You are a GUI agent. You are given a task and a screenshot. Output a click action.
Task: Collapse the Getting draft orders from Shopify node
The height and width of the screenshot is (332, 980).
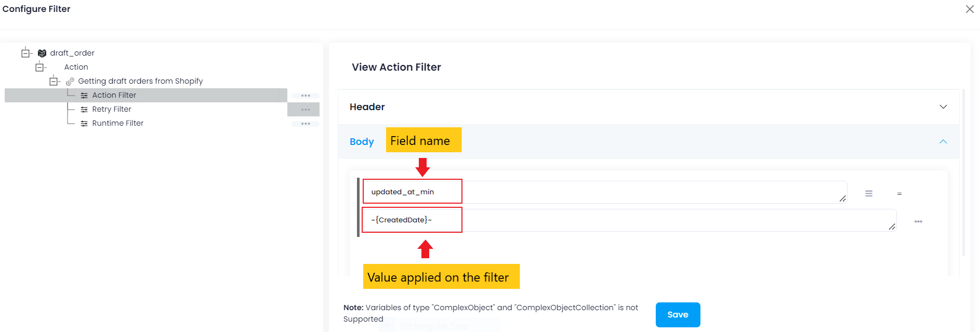54,81
